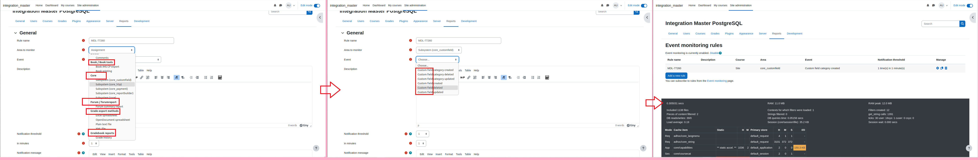The image size is (980, 160).
Task: Click unlink icon in Assignment-area form editor
Action: [x=148, y=77]
